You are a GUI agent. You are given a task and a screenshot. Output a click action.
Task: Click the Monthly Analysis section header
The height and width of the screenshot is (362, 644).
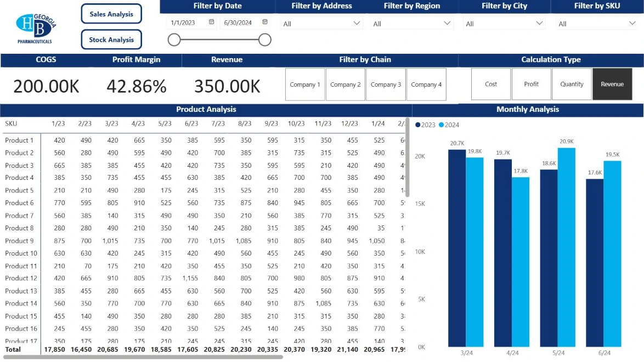click(x=528, y=109)
